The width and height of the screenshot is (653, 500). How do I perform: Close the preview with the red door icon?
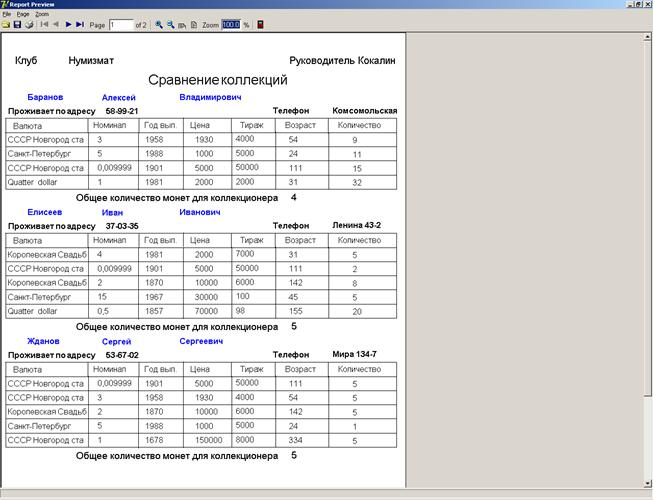click(x=260, y=24)
